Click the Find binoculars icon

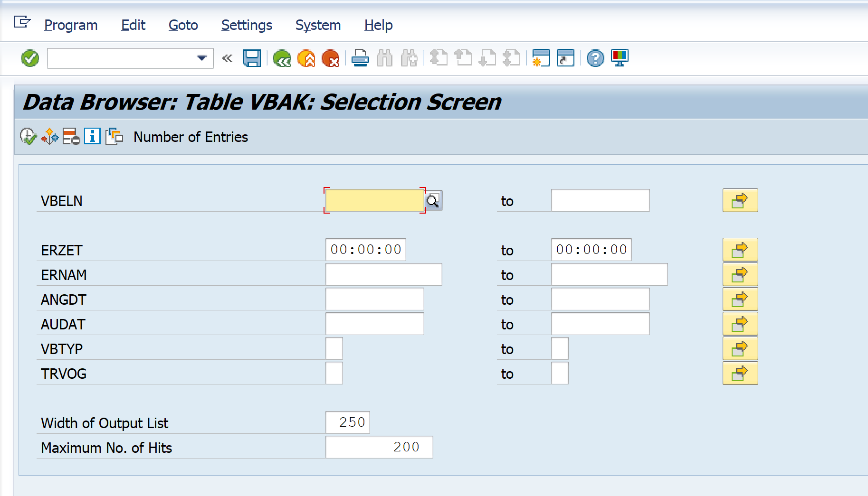point(384,58)
